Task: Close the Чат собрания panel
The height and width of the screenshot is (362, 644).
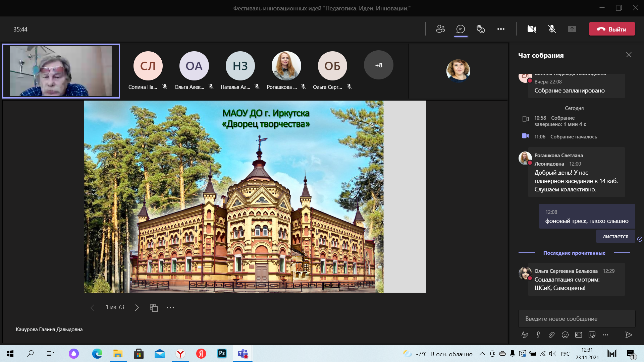Action: click(x=629, y=55)
